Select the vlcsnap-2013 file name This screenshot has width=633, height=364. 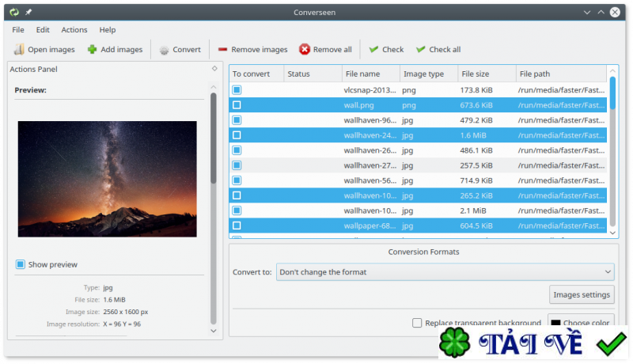(370, 89)
